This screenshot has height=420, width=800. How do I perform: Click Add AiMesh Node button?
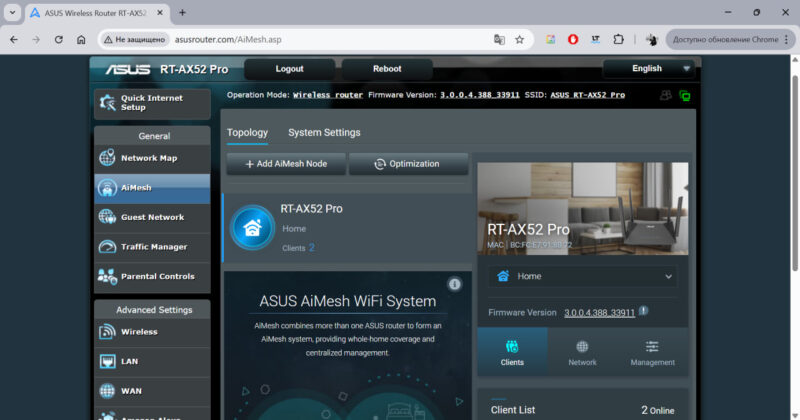(x=286, y=164)
